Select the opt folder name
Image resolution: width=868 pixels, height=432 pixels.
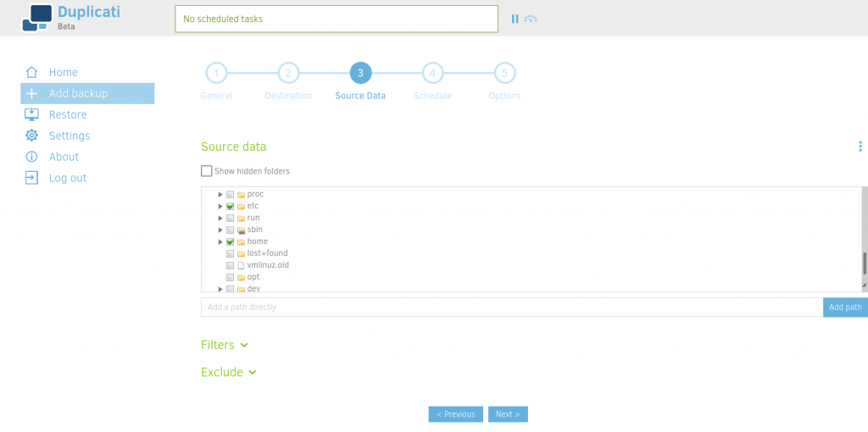[253, 277]
